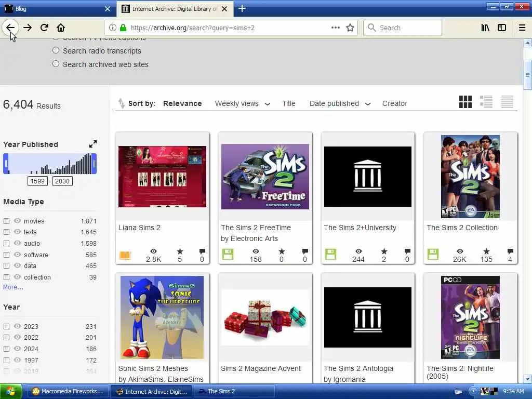Open the Firefox hamburger menu
Screen dimensions: 532x399
(522, 28)
